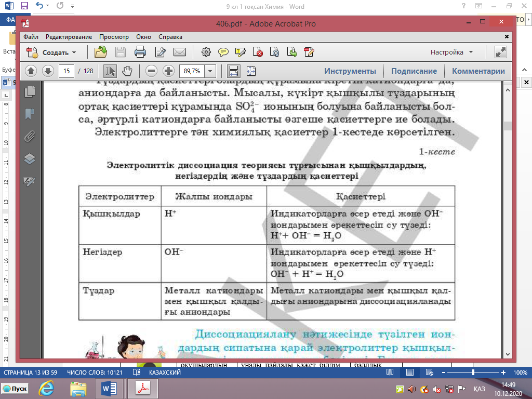Image resolution: width=532 pixels, height=399 pixels.
Task: Select the highlight text tool icon
Action: (240, 52)
